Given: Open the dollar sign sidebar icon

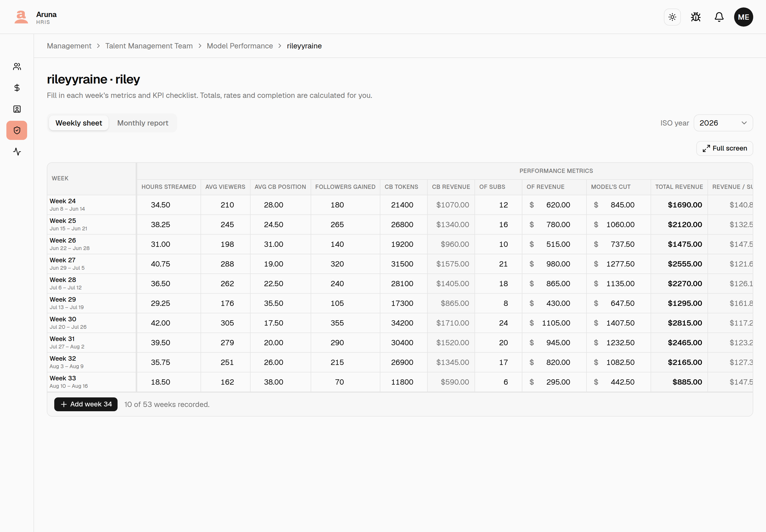Looking at the screenshot, I should point(17,88).
